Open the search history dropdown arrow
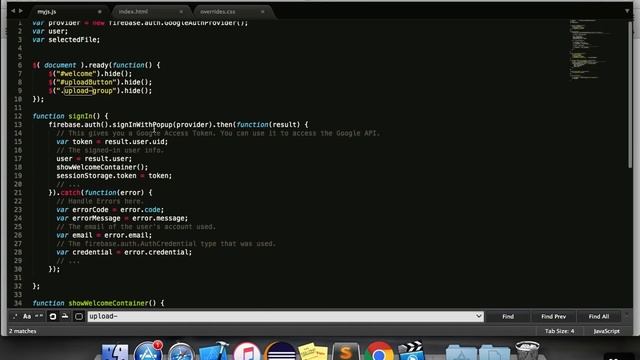 point(478,316)
